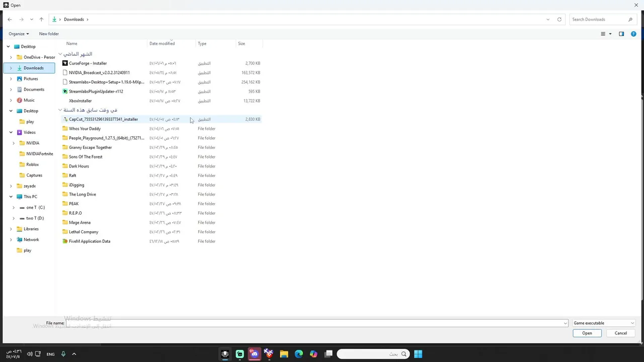Click the Open button
Screen dimensions: 644x362
pyautogui.click(x=587, y=333)
